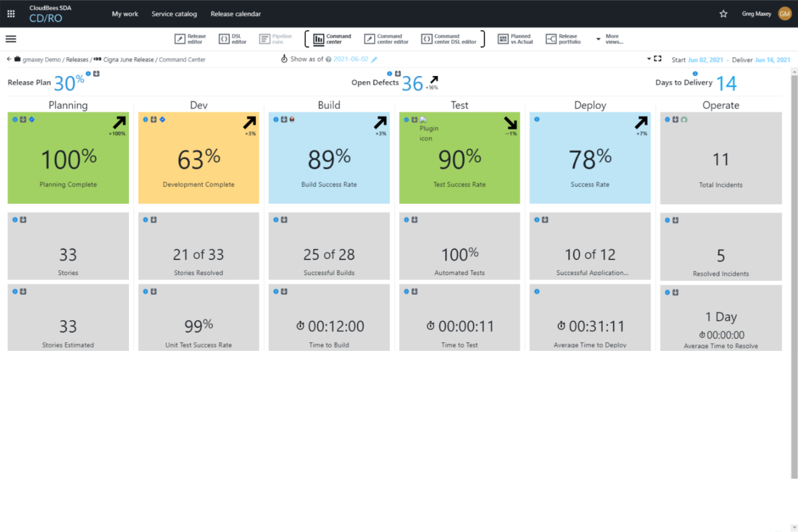Open the Release editor
The height and width of the screenshot is (532, 798).
coord(190,38)
